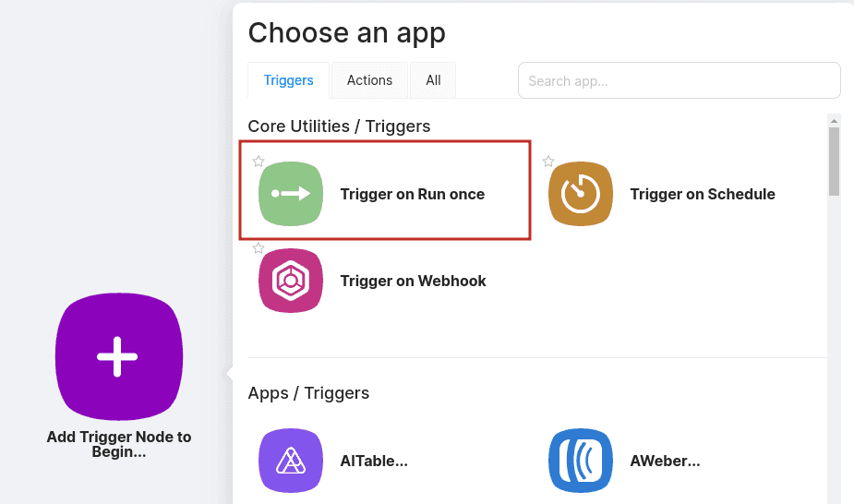
Task: Pick the pink Webhook trigger icon
Action: tap(291, 281)
